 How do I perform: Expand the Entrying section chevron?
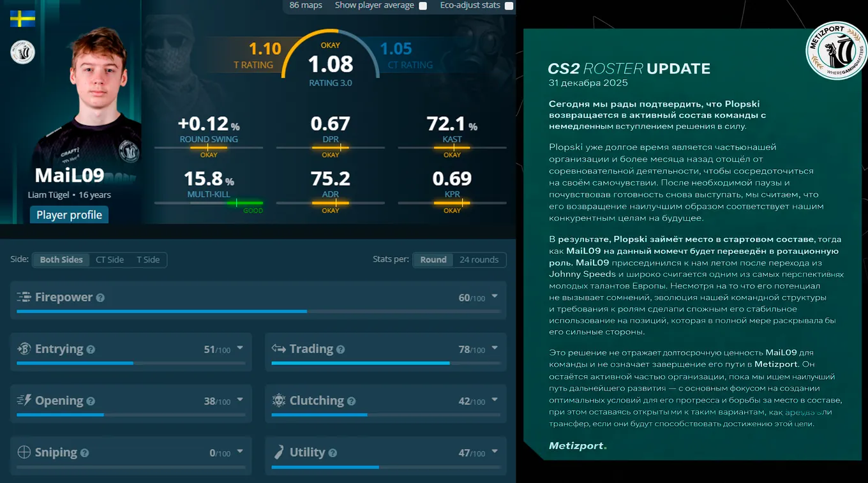click(x=240, y=348)
